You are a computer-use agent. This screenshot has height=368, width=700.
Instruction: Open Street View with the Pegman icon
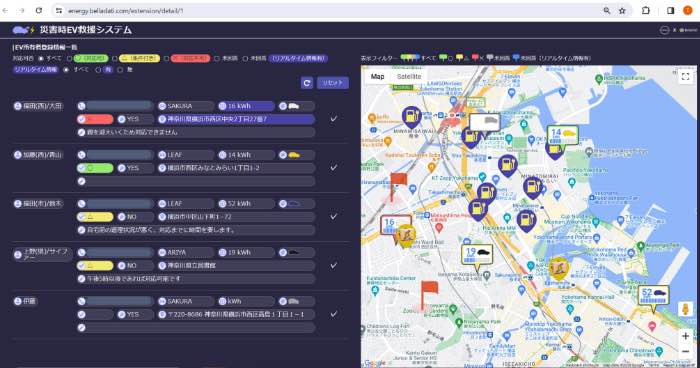tap(685, 309)
